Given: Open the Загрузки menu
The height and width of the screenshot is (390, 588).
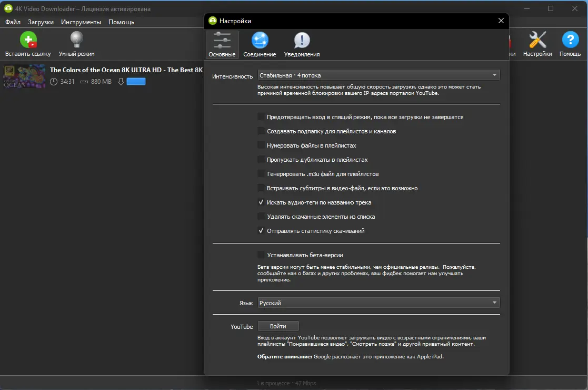Looking at the screenshot, I should point(41,22).
